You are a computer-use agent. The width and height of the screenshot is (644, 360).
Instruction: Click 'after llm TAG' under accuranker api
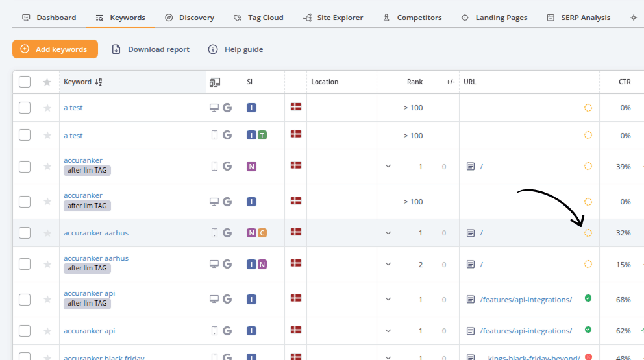tap(87, 303)
